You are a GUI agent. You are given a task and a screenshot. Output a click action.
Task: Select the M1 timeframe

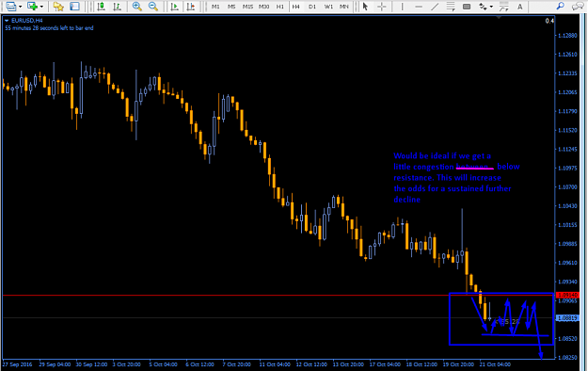point(215,7)
